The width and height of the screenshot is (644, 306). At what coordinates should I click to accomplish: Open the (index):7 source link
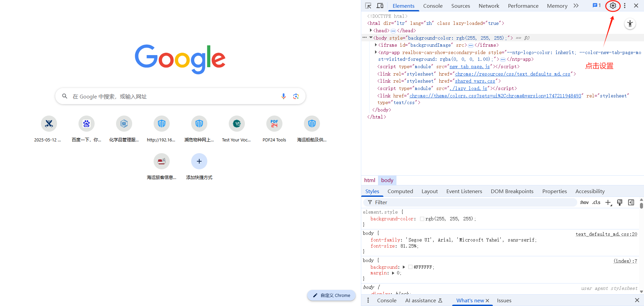click(x=625, y=261)
